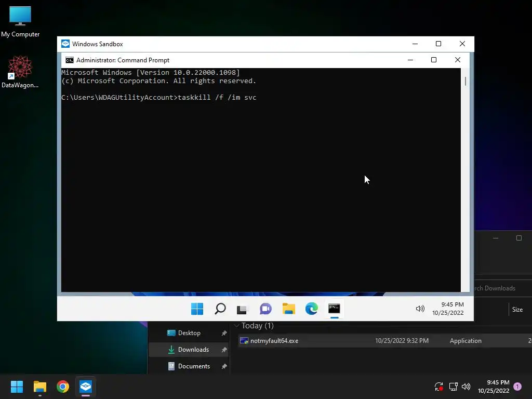The height and width of the screenshot is (399, 532).
Task: Select Desktop in File Explorer sidebar
Action: [189, 333]
